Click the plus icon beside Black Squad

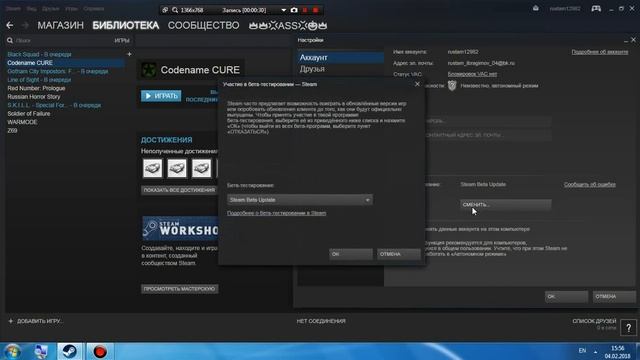coord(129,54)
